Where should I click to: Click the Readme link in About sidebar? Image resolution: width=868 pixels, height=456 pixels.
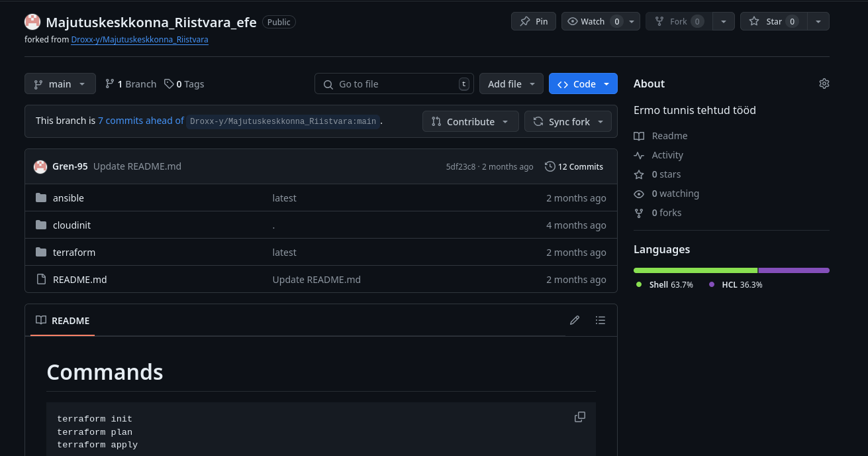pyautogui.click(x=669, y=136)
